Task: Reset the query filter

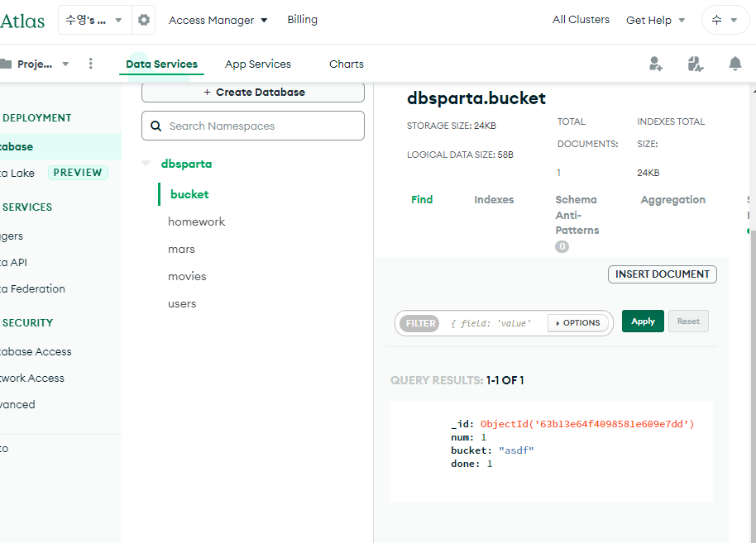Action: pyautogui.click(x=688, y=322)
